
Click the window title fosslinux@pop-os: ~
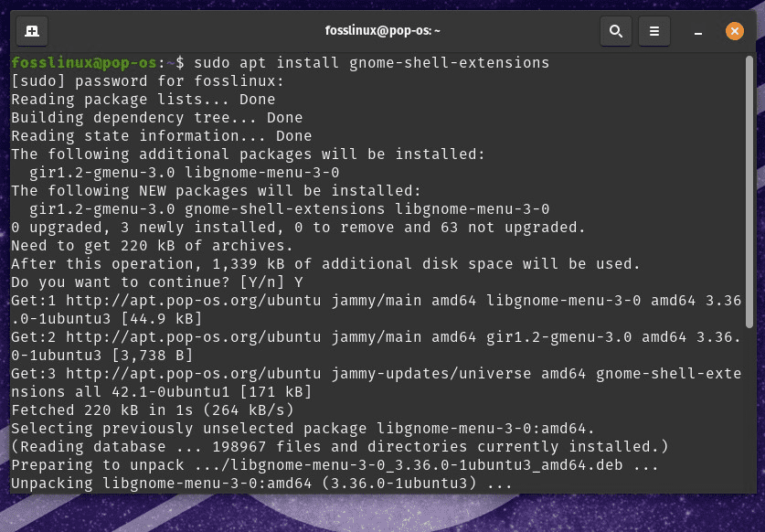point(382,31)
